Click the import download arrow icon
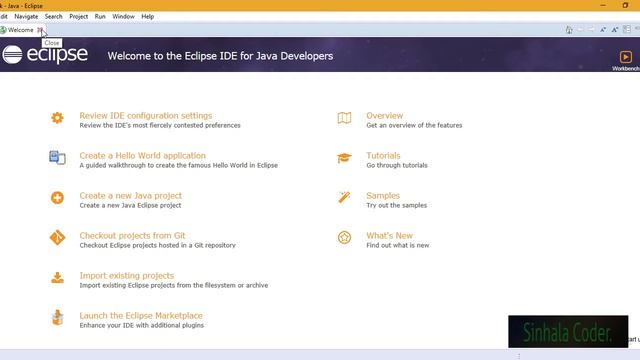 (x=57, y=278)
